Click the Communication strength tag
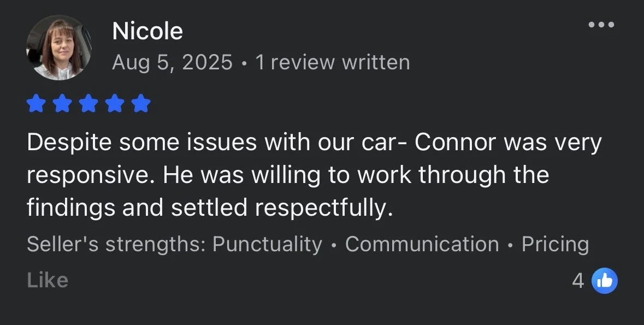This screenshot has width=644, height=325. coord(422,244)
